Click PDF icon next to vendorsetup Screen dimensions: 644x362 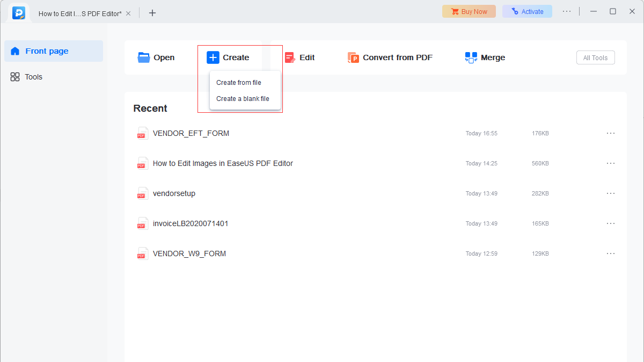142,193
